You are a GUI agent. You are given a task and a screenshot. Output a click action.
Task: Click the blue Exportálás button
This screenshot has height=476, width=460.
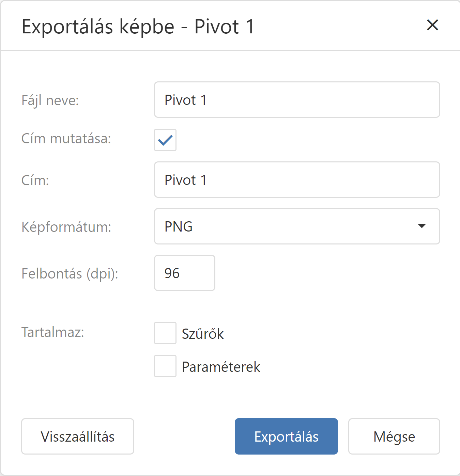click(286, 437)
